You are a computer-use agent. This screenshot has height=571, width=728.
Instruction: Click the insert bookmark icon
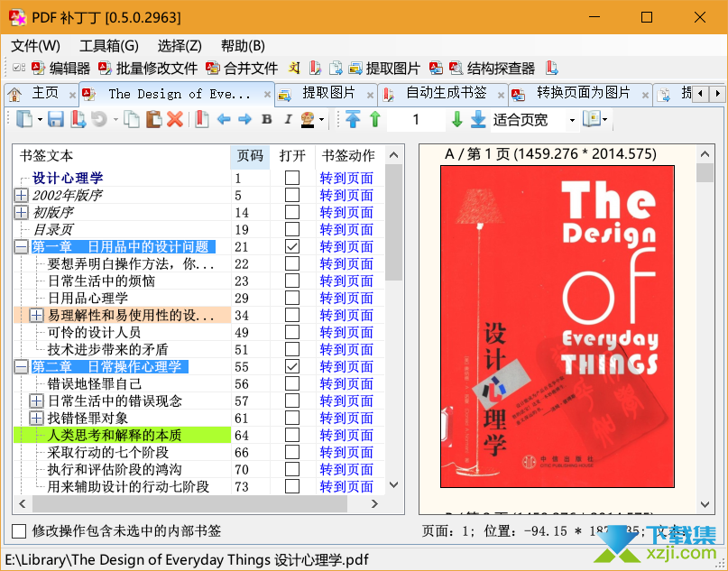point(201,120)
